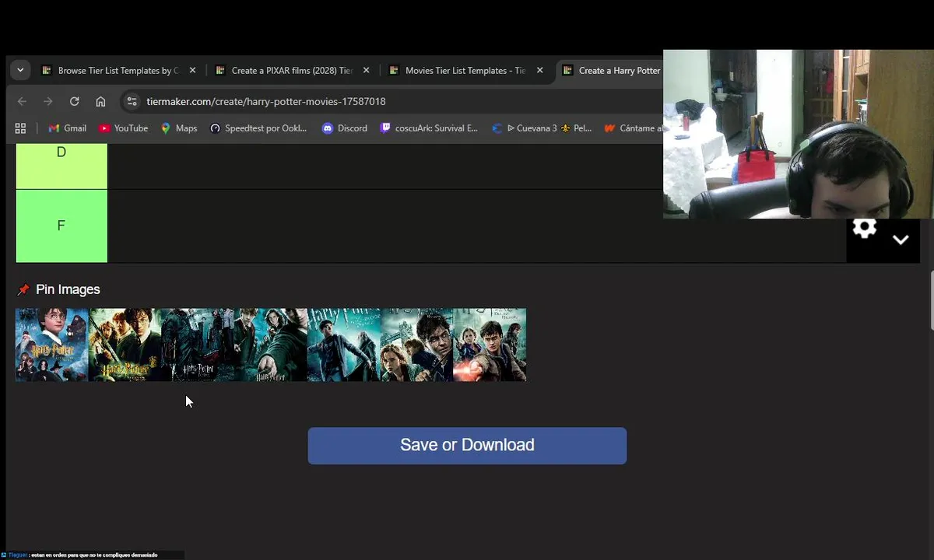The height and width of the screenshot is (560, 934).
Task: Select the Sorcerer's Stone movie poster
Action: pos(52,345)
